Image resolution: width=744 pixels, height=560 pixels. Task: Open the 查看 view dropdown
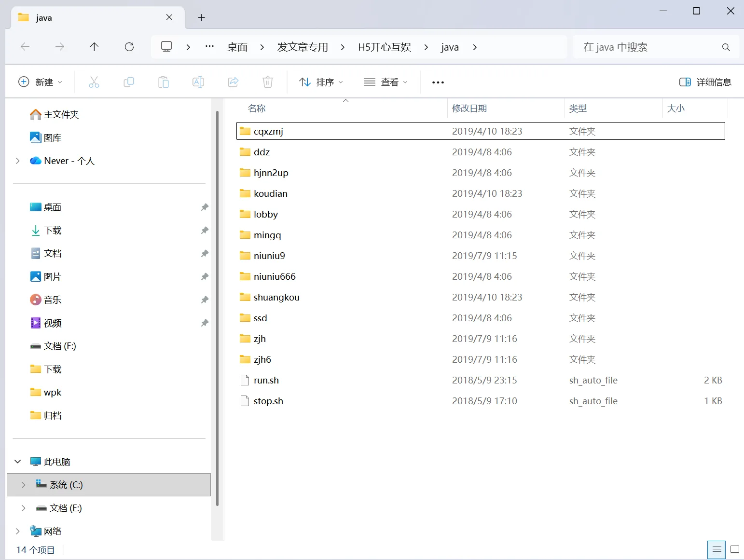coord(386,82)
